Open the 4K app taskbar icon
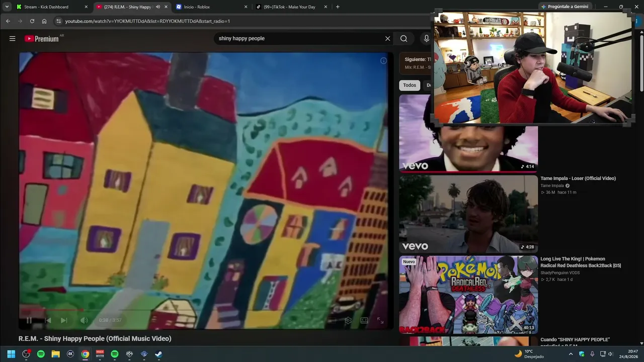 tap(70, 354)
